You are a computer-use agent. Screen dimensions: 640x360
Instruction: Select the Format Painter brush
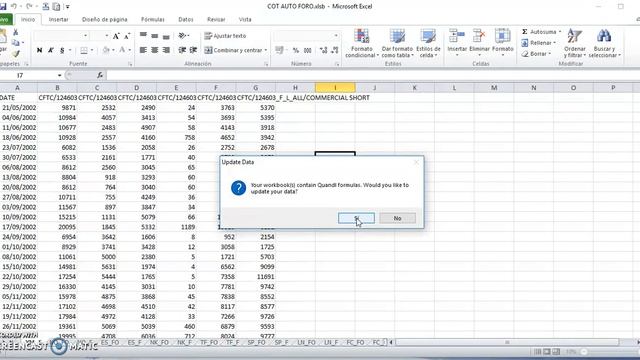coord(16,53)
